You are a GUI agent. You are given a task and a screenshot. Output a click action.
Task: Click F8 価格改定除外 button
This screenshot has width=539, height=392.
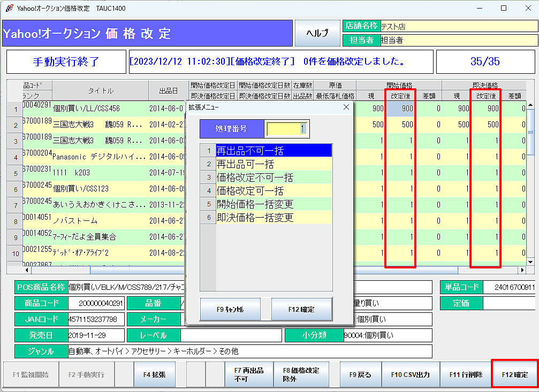click(x=301, y=374)
